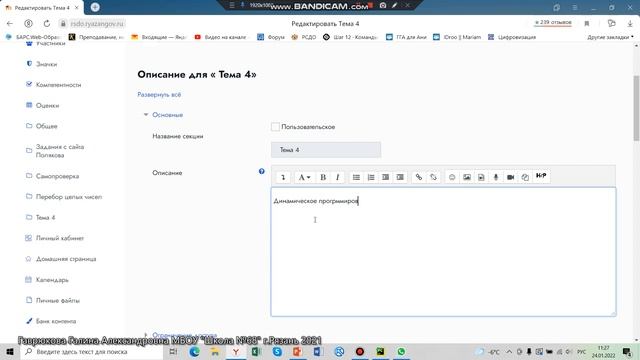Open Общее section in the sidebar
Screen dimensions: 640x360
click(46, 126)
